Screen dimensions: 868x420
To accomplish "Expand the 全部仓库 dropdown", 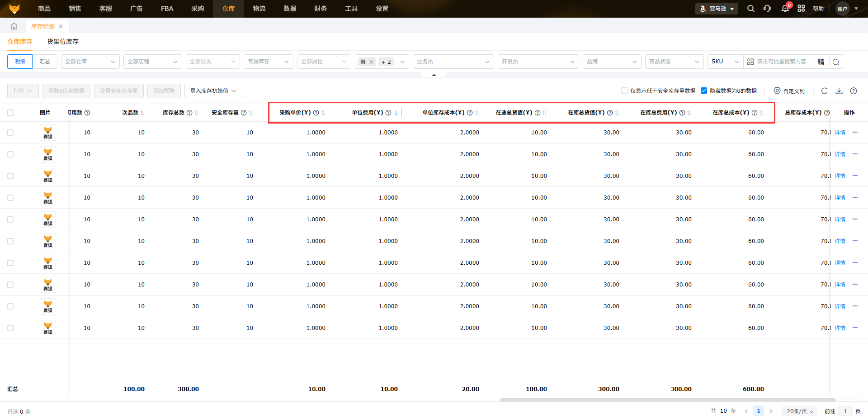I will coord(90,62).
